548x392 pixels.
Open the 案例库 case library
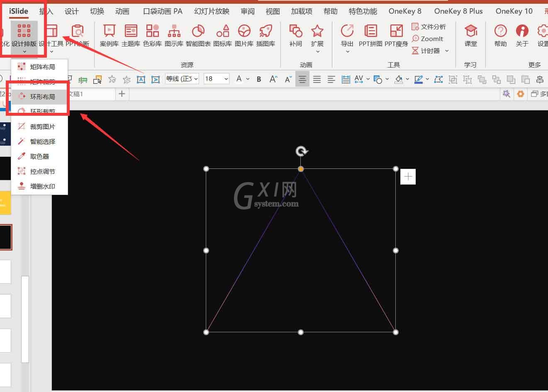109,35
